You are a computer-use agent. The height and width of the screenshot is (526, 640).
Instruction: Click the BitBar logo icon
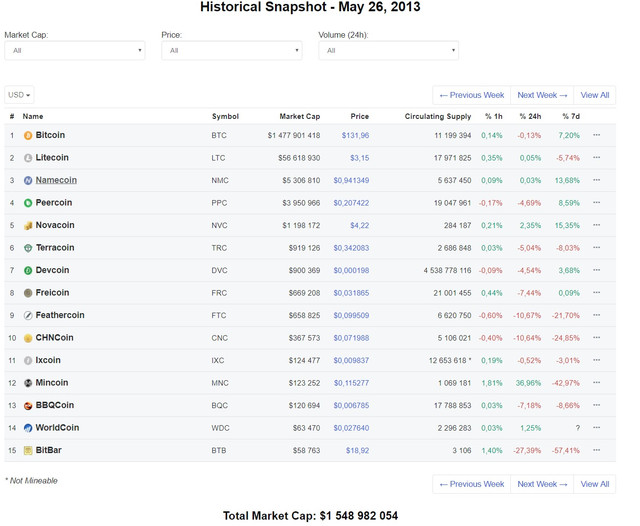click(x=28, y=451)
